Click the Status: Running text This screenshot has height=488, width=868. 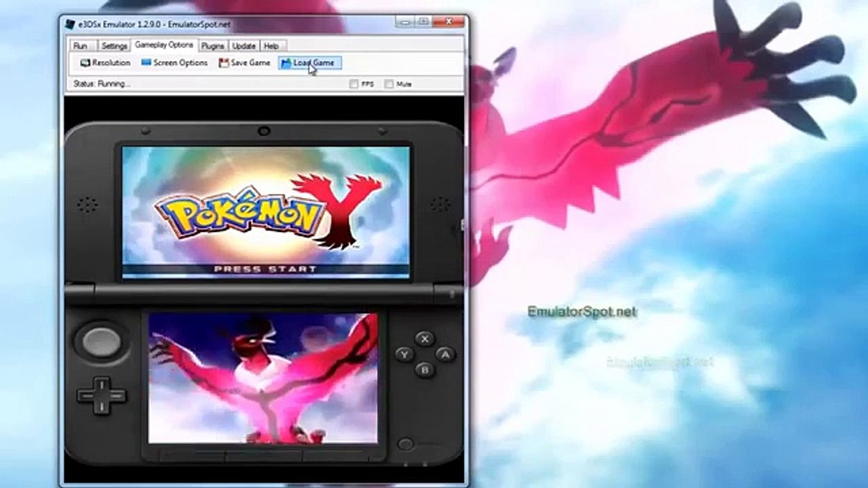pyautogui.click(x=102, y=84)
